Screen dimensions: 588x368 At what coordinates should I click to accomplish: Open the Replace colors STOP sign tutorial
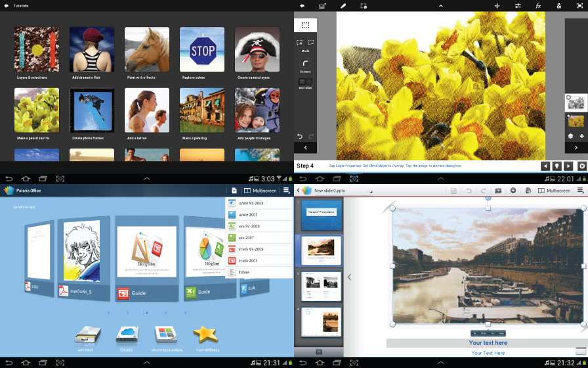203,50
